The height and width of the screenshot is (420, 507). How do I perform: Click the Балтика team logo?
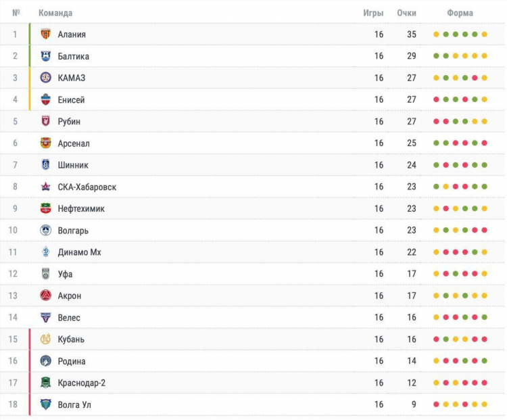click(x=45, y=56)
